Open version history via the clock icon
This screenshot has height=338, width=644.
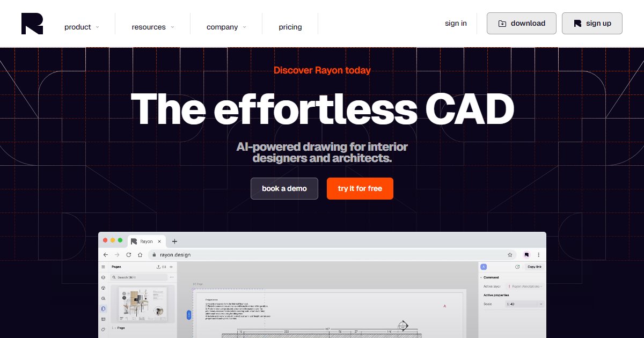click(517, 267)
